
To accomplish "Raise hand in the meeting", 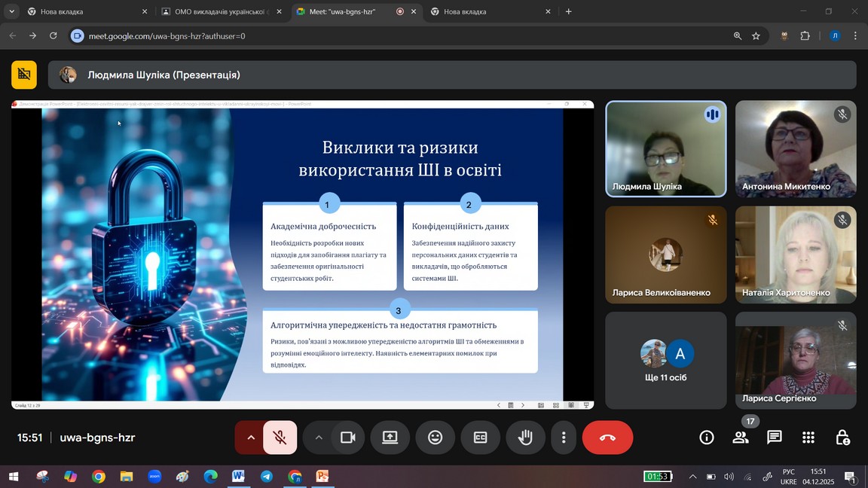I will (x=525, y=438).
